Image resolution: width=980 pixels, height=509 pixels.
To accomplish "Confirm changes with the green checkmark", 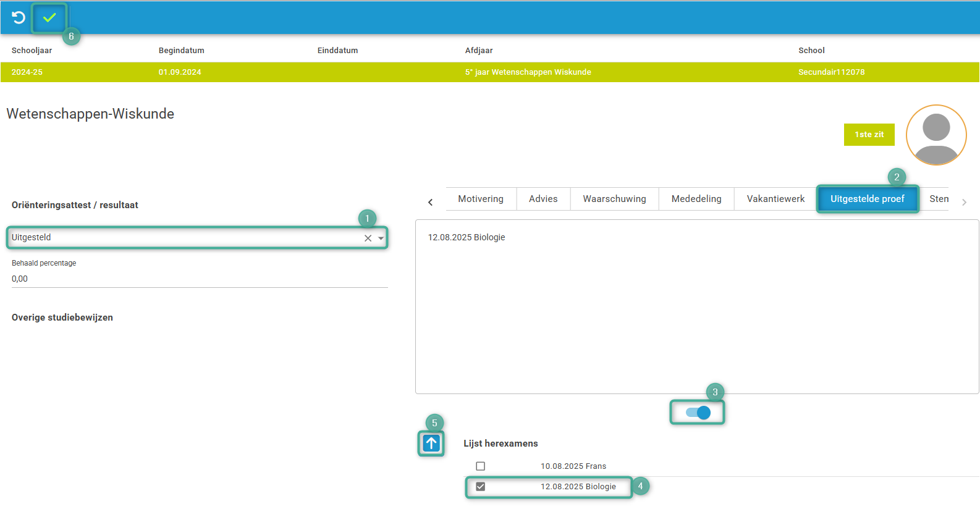I will tap(49, 18).
